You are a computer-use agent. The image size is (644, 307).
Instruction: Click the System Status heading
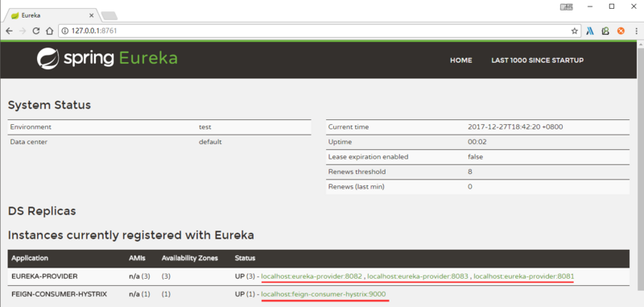point(49,105)
